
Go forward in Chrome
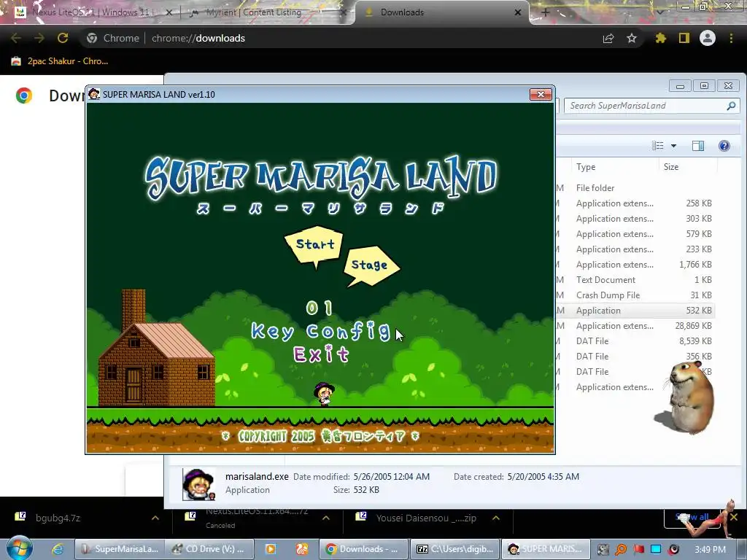(x=39, y=38)
